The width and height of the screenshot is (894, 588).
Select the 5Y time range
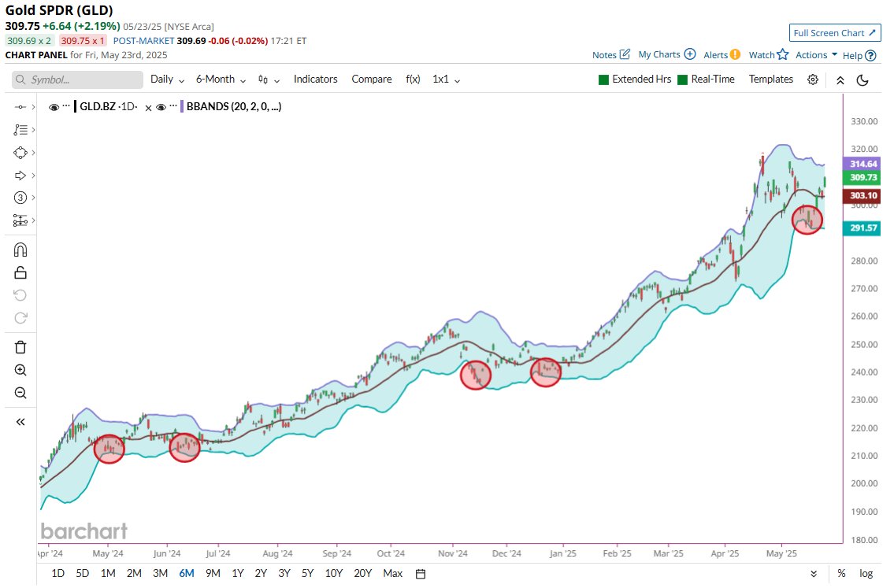coord(307,574)
